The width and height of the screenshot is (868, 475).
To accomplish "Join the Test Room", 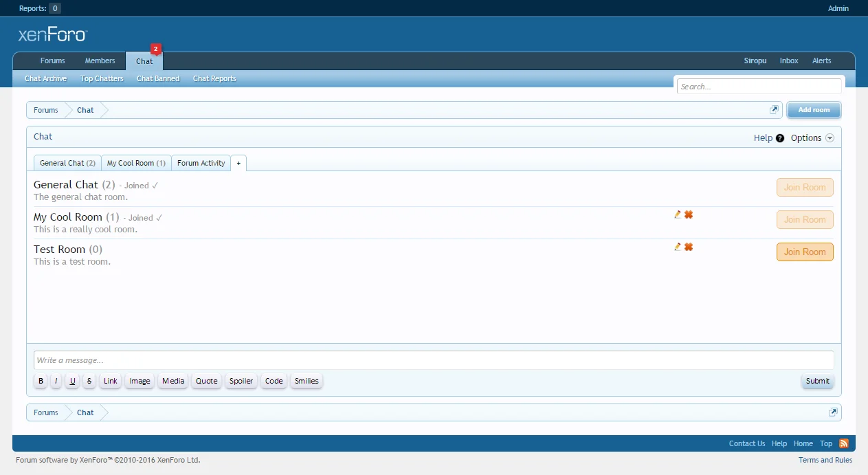I will point(805,252).
